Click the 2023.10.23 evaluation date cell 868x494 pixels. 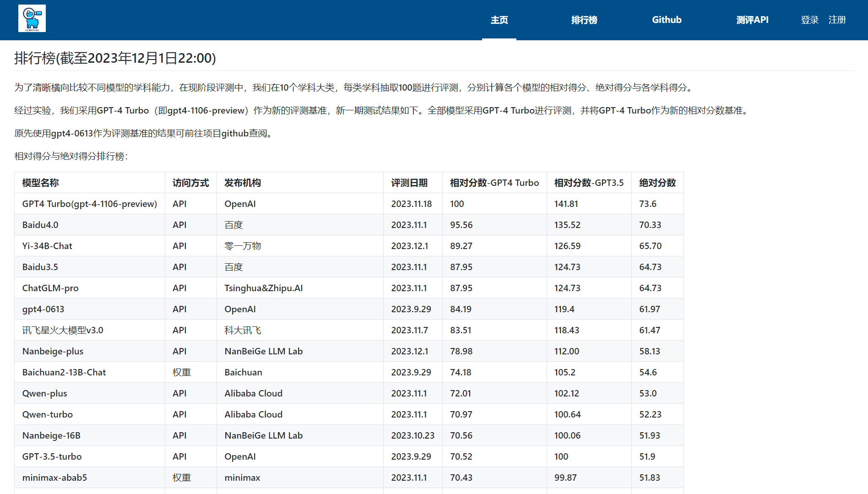[413, 435]
